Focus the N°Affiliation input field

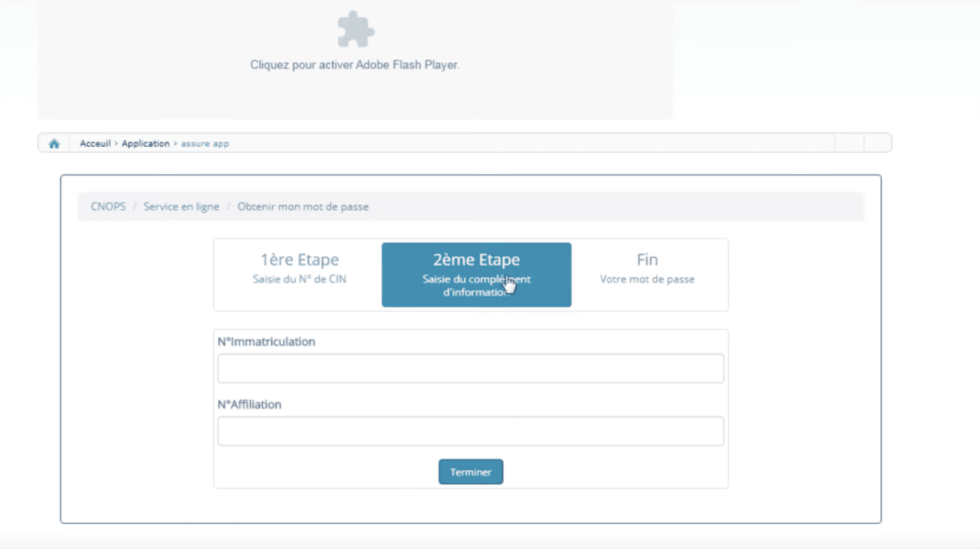click(x=470, y=431)
